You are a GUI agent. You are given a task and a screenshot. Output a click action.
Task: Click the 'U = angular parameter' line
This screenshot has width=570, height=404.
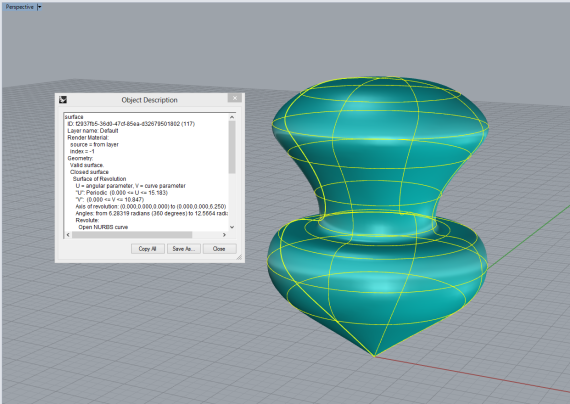(131, 186)
